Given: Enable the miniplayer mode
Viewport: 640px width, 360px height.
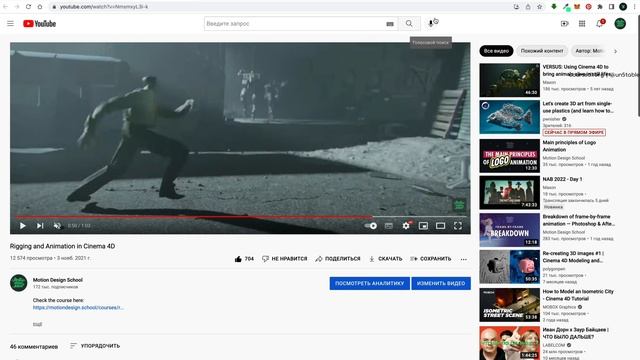Looking at the screenshot, I should [x=423, y=226].
